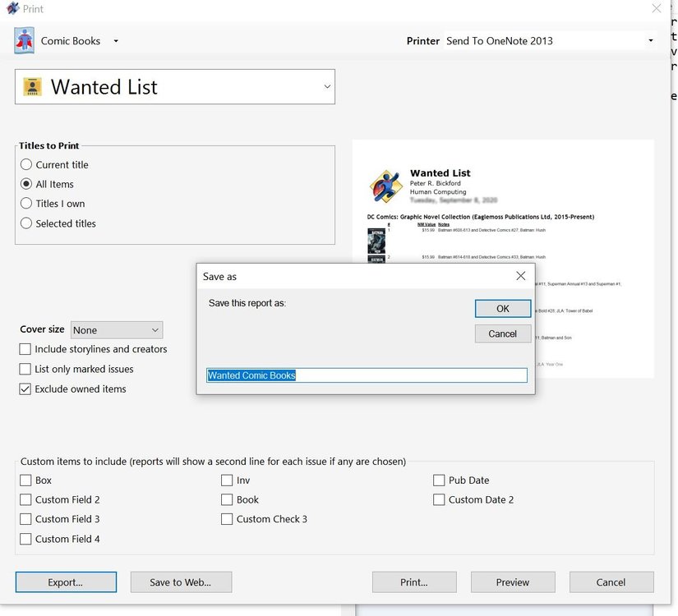Click the Preview button
The height and width of the screenshot is (616, 678).
click(x=512, y=582)
